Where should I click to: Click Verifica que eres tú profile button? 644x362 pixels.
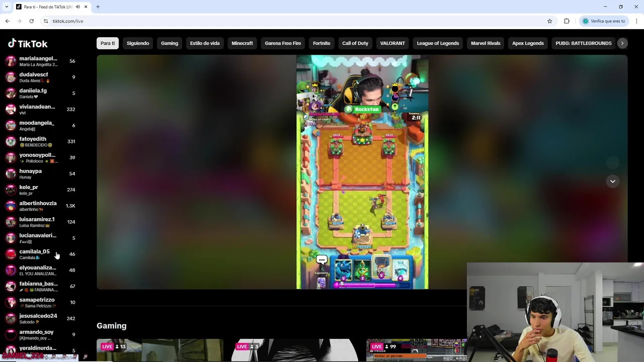pos(604,21)
